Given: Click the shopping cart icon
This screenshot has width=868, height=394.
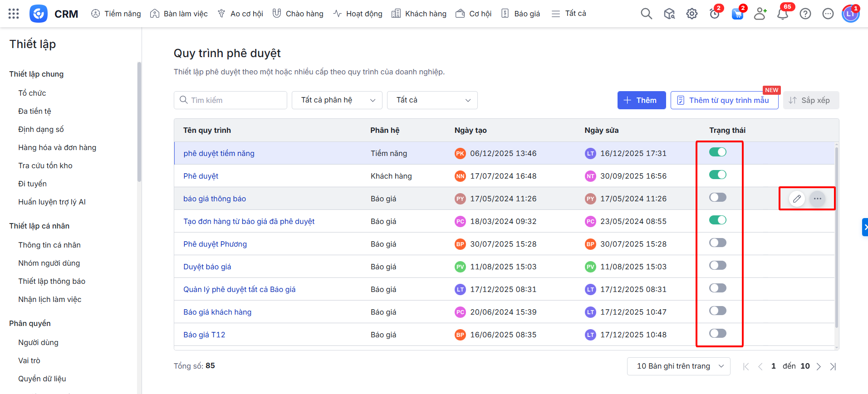Looking at the screenshot, I should point(737,14).
